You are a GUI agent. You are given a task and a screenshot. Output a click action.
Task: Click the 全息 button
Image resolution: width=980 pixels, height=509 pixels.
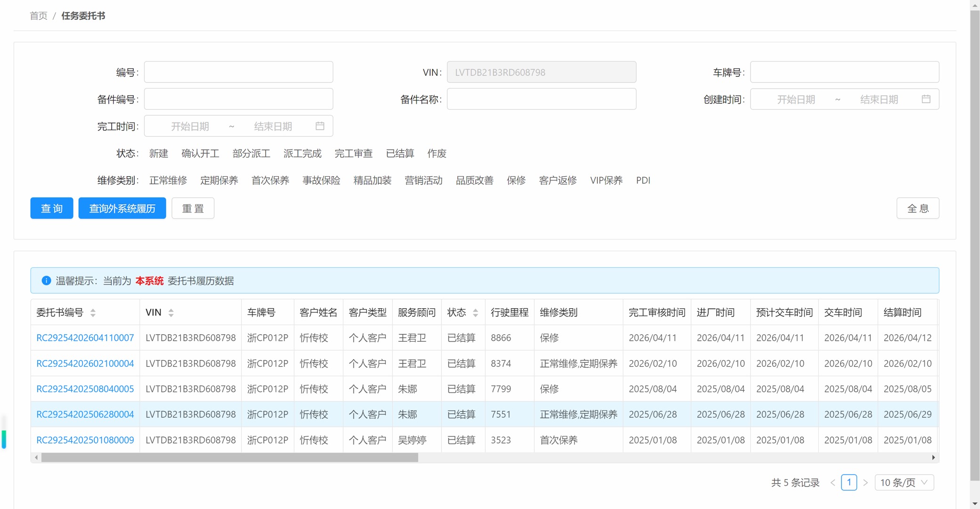918,208
